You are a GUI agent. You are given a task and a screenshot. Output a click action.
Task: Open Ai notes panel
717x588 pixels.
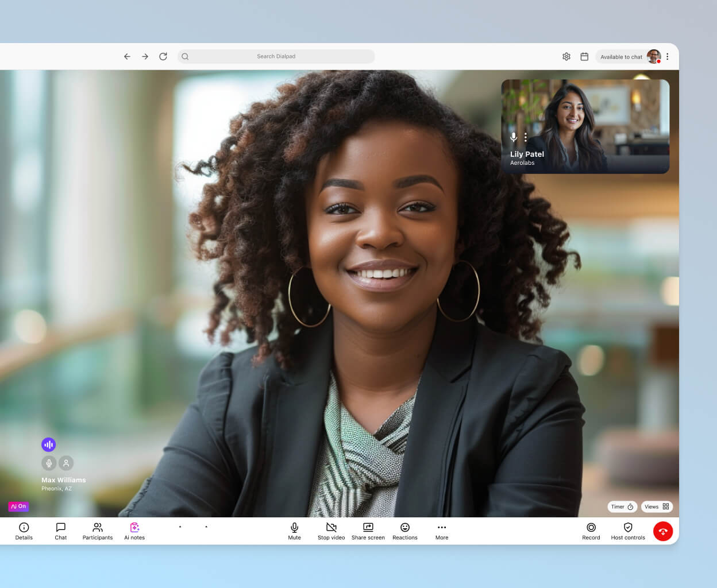(134, 531)
